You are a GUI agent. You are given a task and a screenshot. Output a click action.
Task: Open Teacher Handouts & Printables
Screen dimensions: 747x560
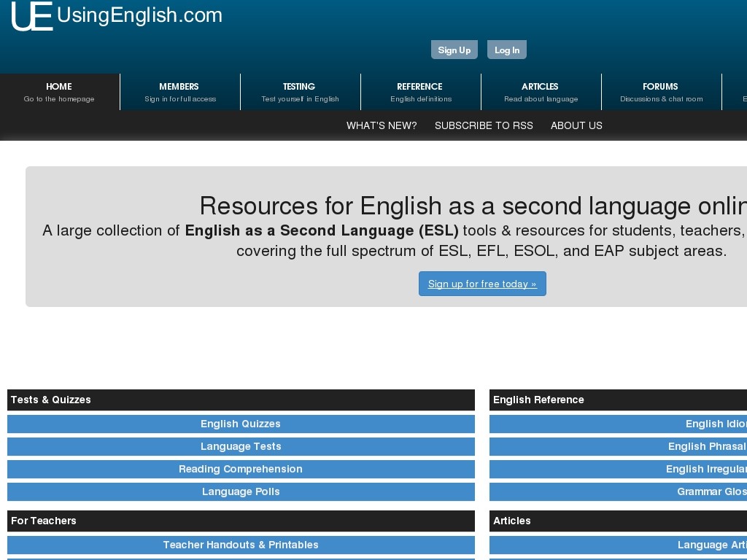(x=241, y=545)
